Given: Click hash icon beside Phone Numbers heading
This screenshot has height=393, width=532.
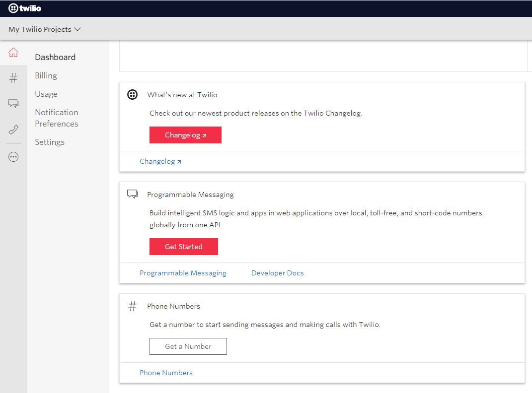Looking at the screenshot, I should coord(132,306).
